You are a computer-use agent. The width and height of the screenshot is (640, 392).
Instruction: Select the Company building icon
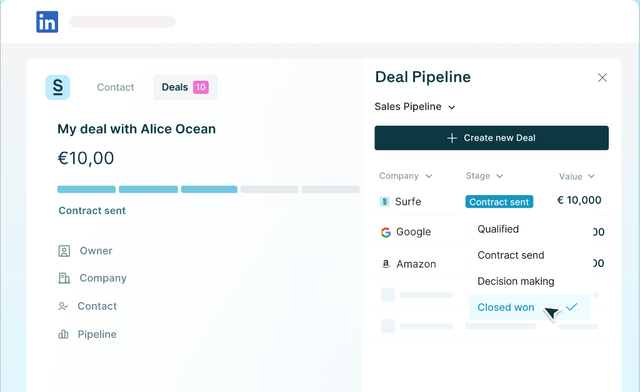pyautogui.click(x=64, y=278)
